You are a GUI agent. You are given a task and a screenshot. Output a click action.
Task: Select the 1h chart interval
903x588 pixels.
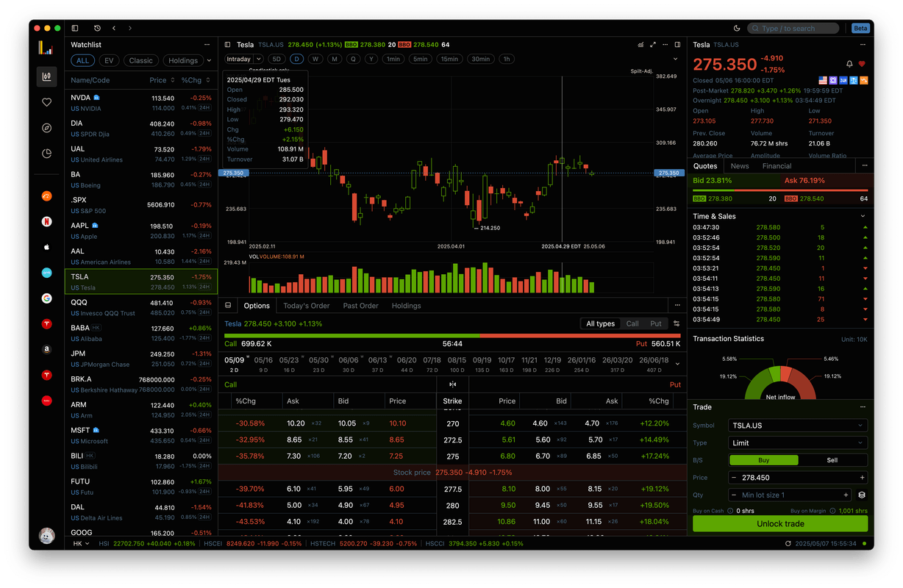point(506,59)
